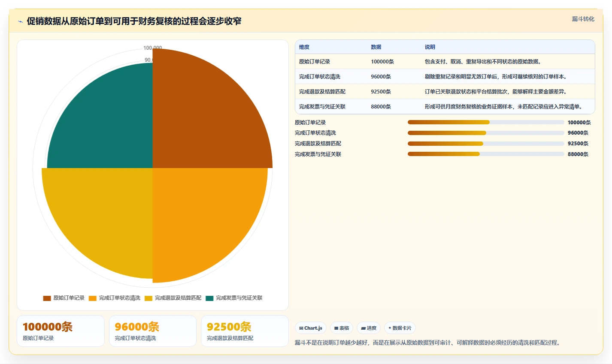Click the 完成退款及结算匹配 progress bar
The image size is (612, 364).
(486, 144)
